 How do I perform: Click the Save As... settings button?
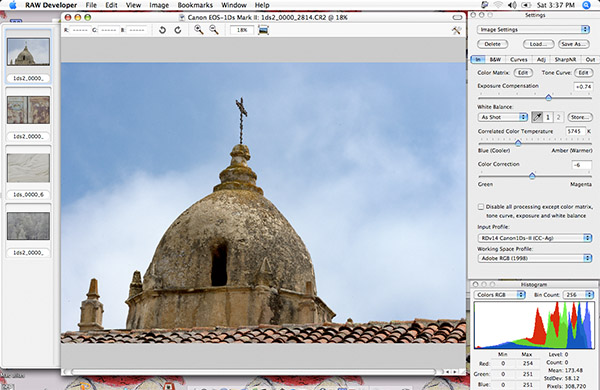[x=573, y=44]
